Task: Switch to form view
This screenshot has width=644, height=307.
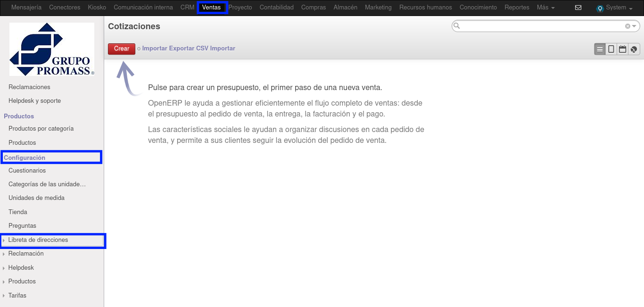Action: pyautogui.click(x=611, y=49)
